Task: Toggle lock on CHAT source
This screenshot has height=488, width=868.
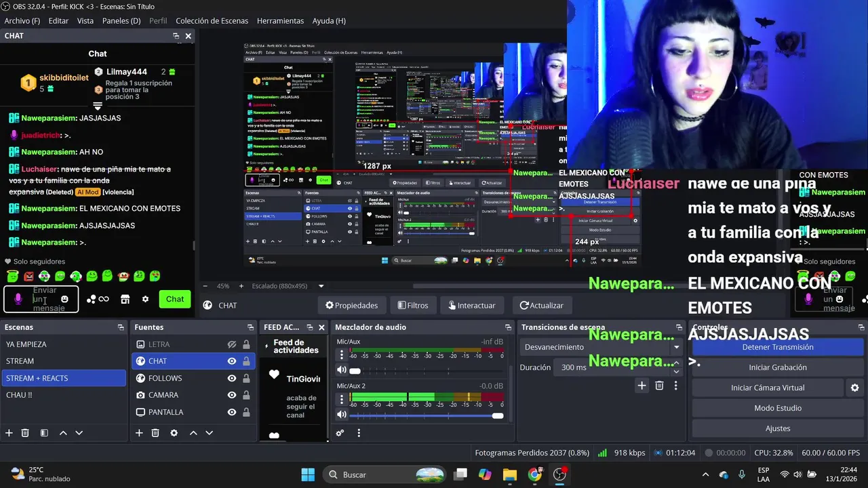Action: point(246,361)
